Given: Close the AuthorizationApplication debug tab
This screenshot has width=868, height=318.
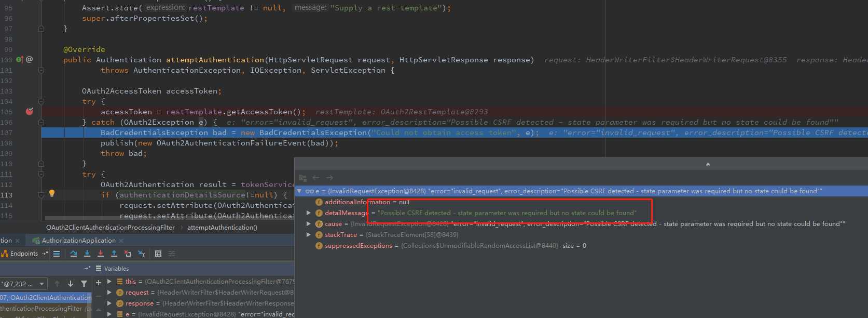Looking at the screenshot, I should 121,241.
